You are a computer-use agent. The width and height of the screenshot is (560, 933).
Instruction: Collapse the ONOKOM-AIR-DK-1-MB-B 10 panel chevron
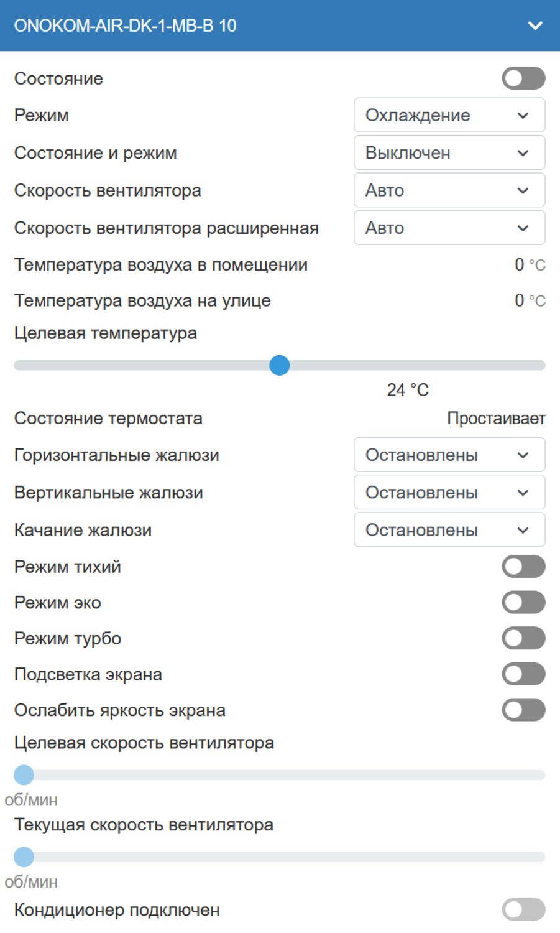tap(535, 26)
